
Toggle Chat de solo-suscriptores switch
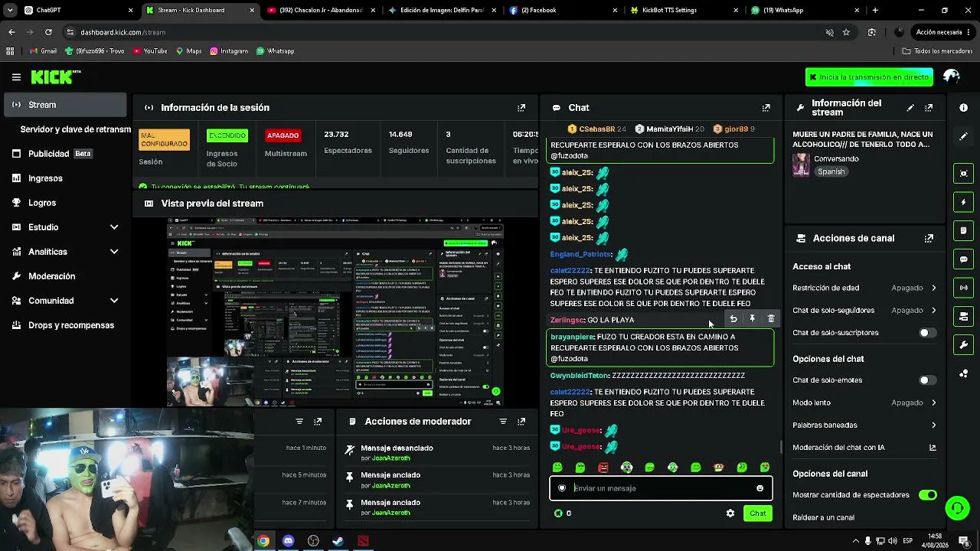927,333
